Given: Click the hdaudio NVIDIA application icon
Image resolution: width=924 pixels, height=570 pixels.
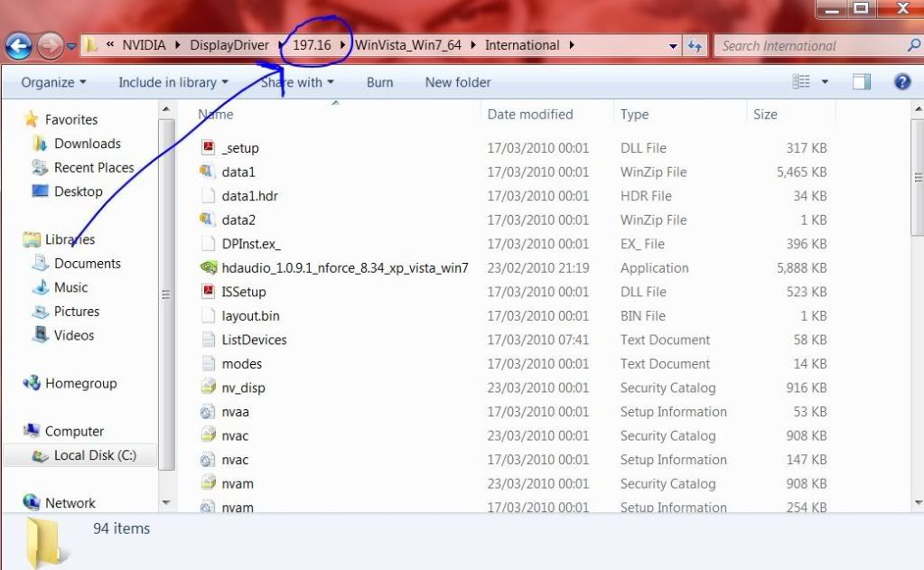Looking at the screenshot, I should coord(209,267).
